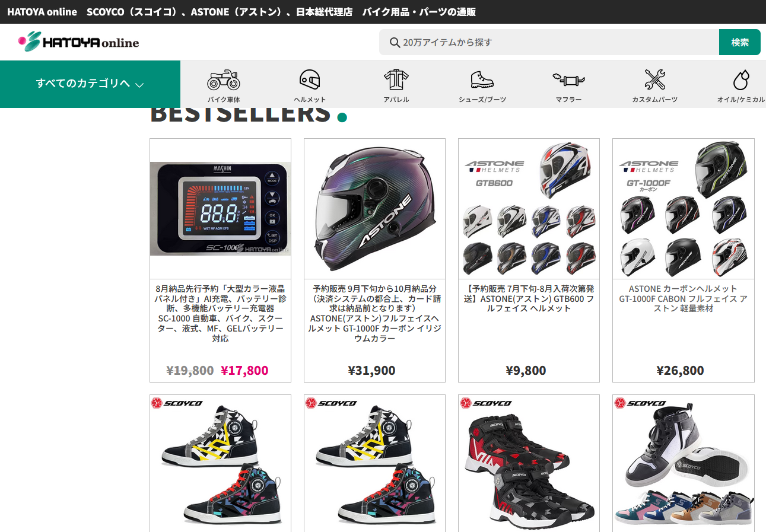Click the chevron beside すべてのカテゴリへ
This screenshot has height=532, width=766.
(x=139, y=85)
